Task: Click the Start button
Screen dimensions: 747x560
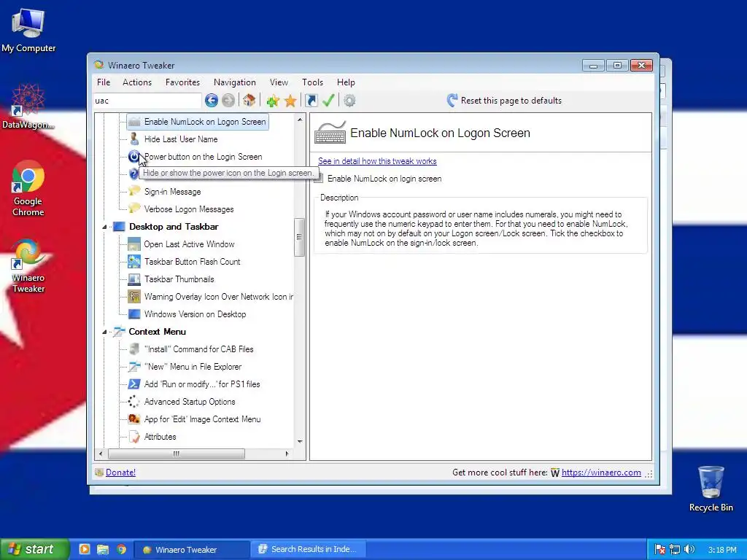Action: tap(35, 550)
